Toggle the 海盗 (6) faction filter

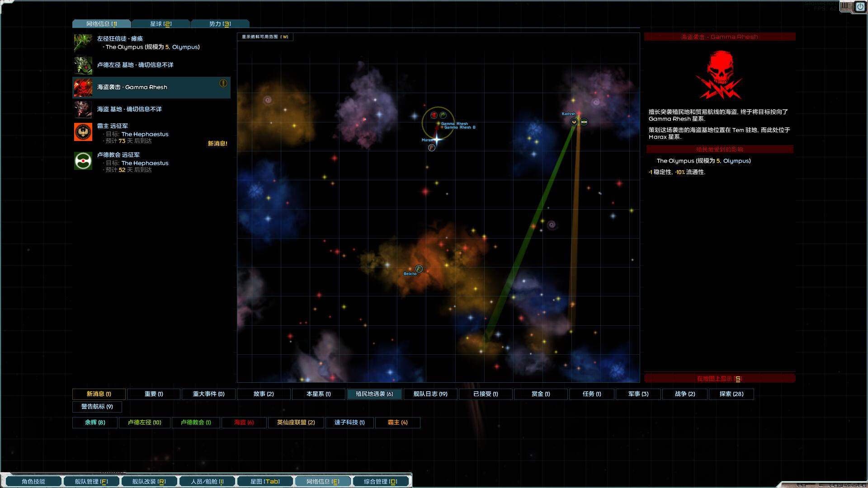coord(244,422)
